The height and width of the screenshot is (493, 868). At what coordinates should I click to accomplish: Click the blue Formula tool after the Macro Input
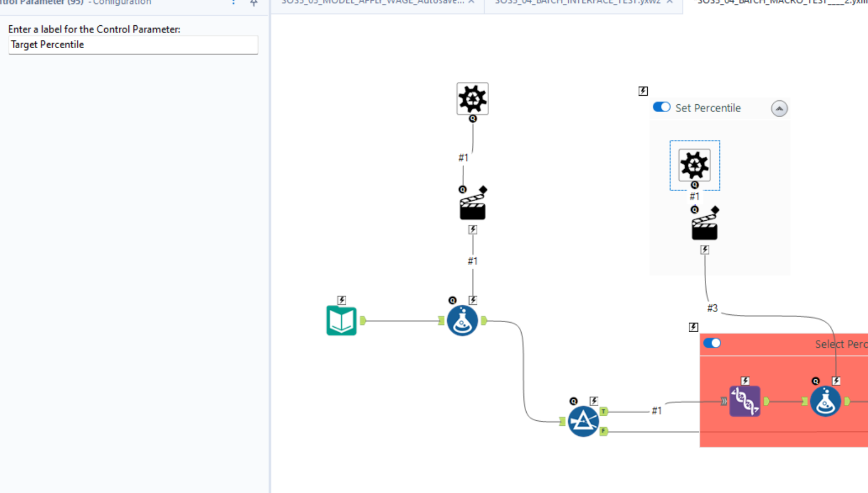point(462,320)
